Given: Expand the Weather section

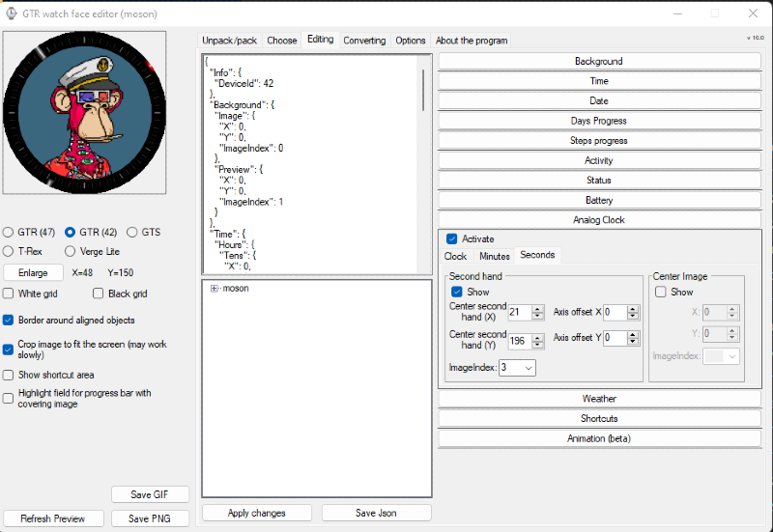Looking at the screenshot, I should click(x=599, y=399).
